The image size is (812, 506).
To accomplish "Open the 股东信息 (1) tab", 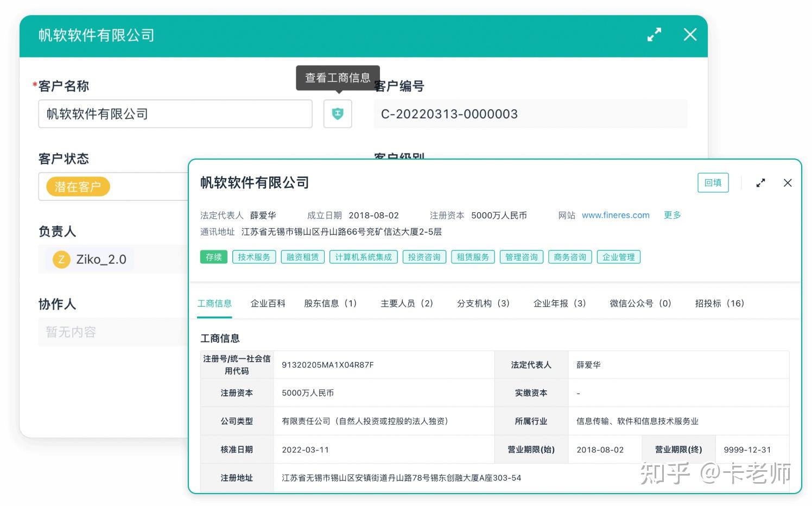I will [x=331, y=303].
